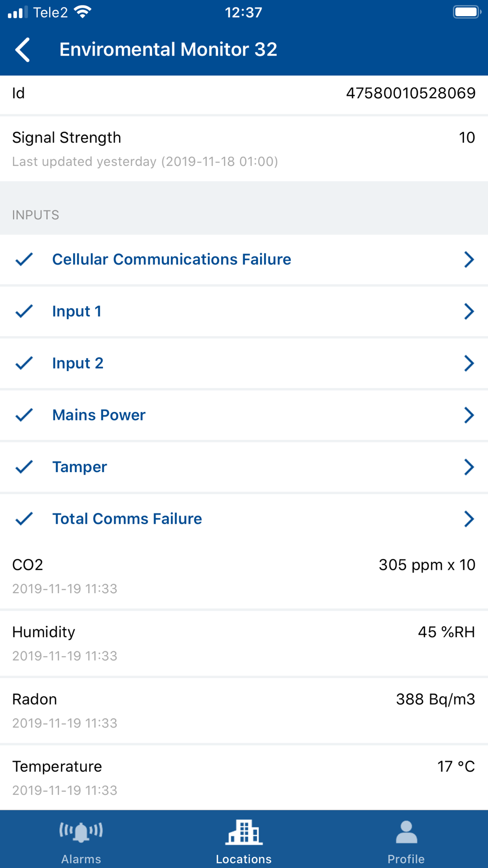Screen dimensions: 488x868
Task: Tap the device Id number value
Action: tap(410, 93)
